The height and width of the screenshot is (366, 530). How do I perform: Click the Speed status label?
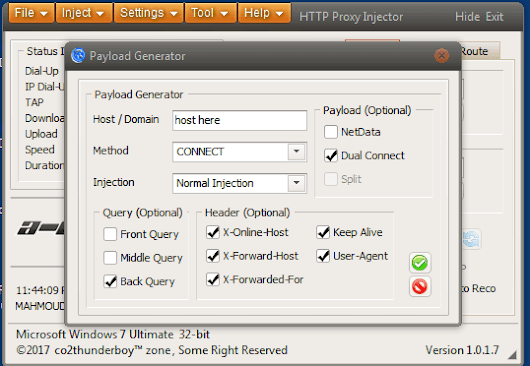point(40,149)
